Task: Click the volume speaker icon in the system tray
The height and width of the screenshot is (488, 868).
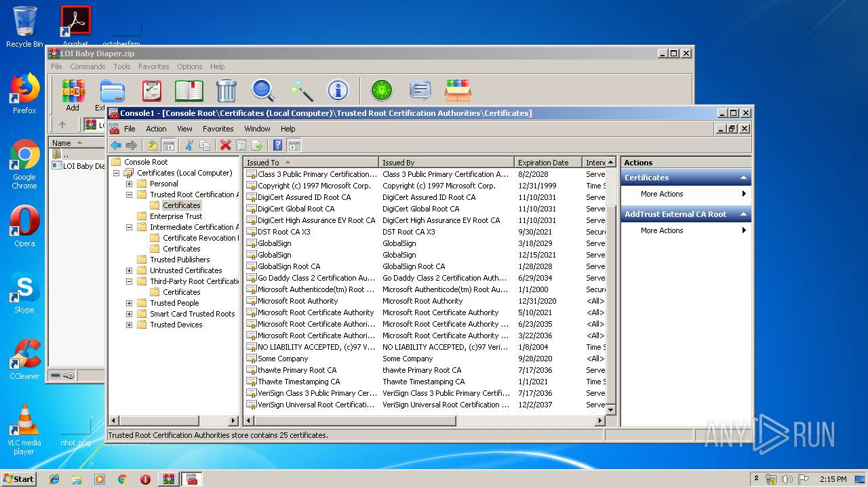Action: 787,479
